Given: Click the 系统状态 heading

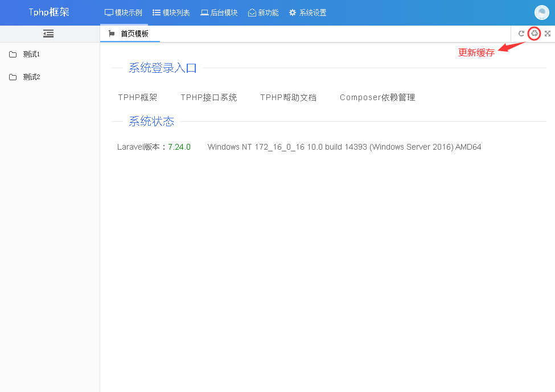Looking at the screenshot, I should pos(151,121).
